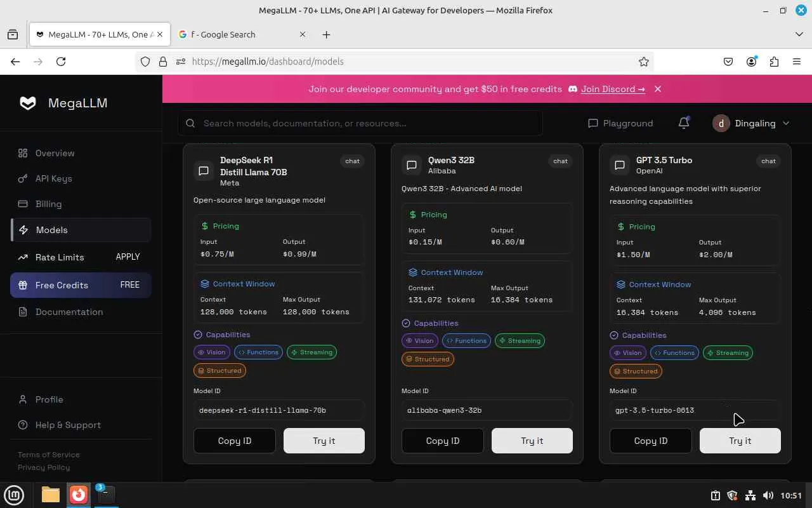Go to Profile page
This screenshot has height=508, width=812.
tap(81, 399)
